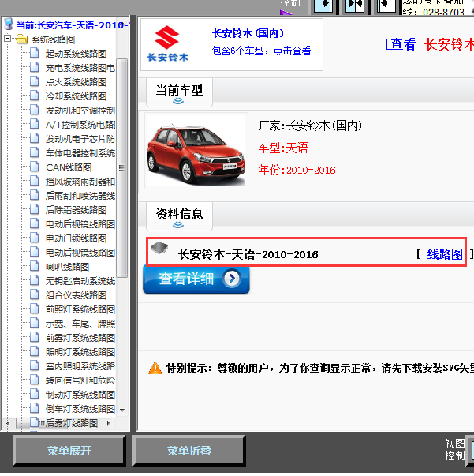Viewport: 474px width, 476px height.
Task: Click the 菜单折叠 button
Action: click(x=189, y=451)
